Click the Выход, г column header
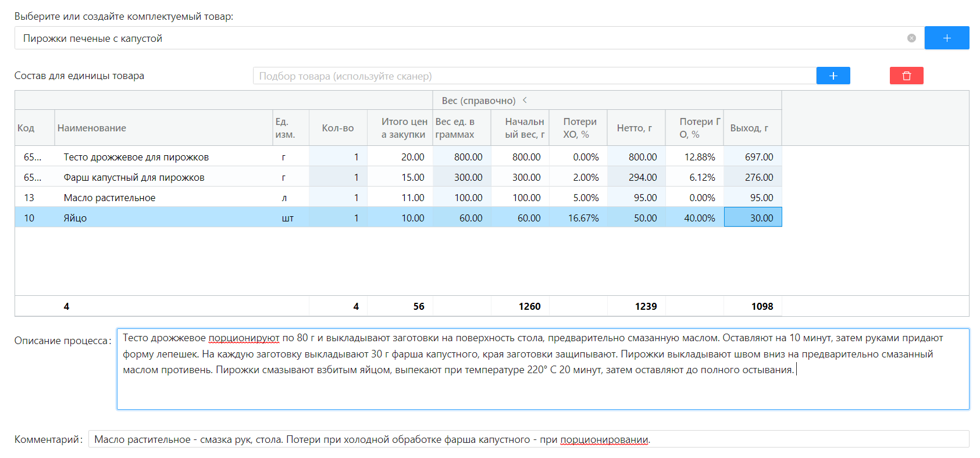Screen dimensions: 980x458 point(753,128)
